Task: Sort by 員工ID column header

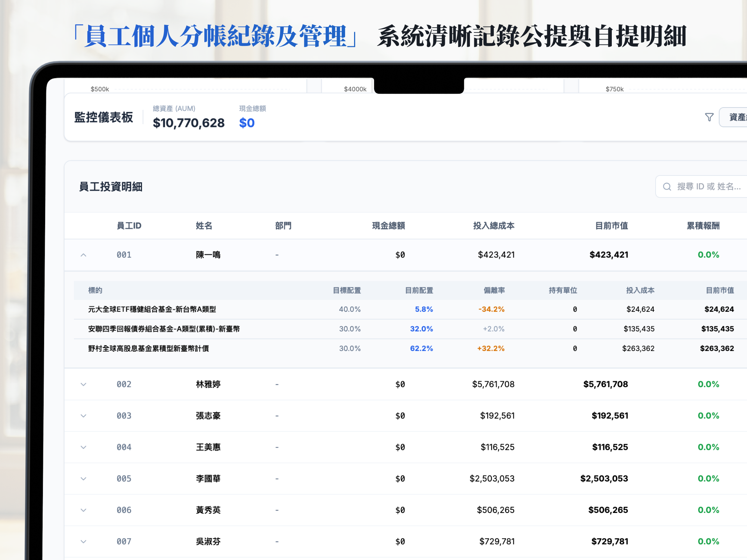Action: tap(129, 226)
